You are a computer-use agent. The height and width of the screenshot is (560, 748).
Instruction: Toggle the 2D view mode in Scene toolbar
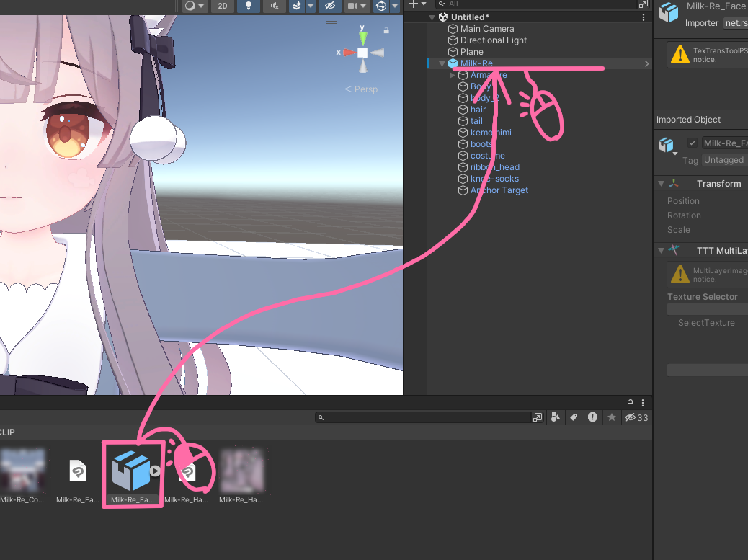223,6
